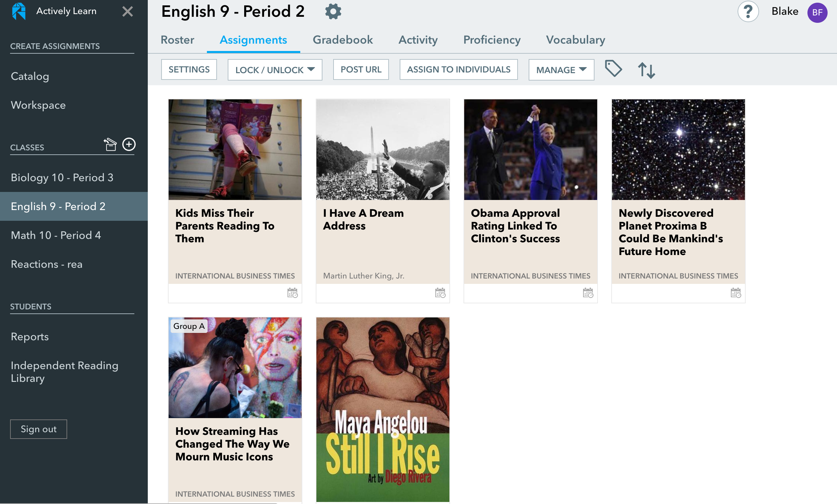Click author Martin Luther King, Jr.
Screen dimensions: 837x504
tap(363, 276)
